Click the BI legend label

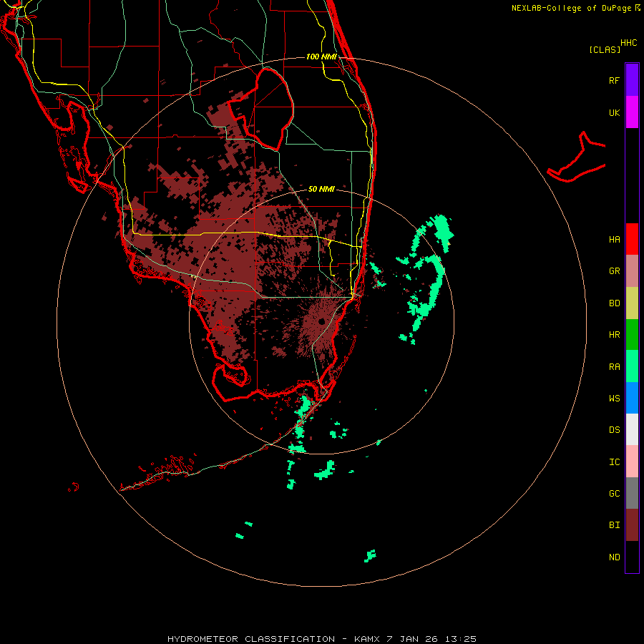[614, 525]
